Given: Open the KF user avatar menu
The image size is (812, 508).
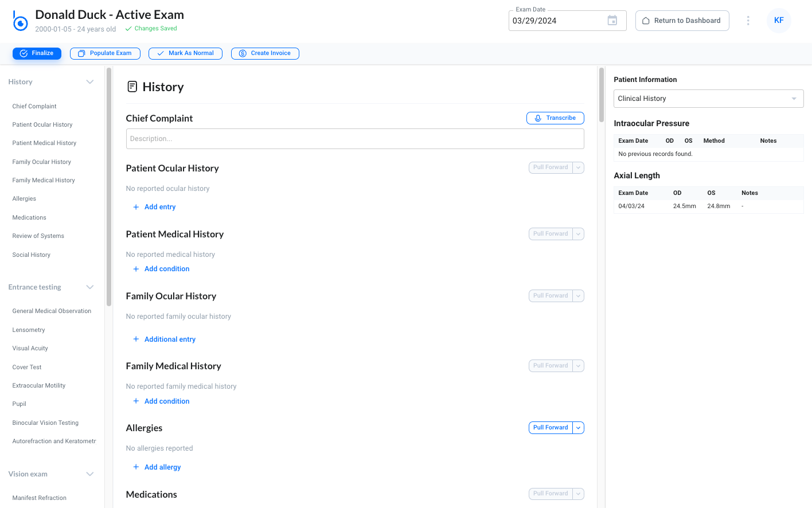Looking at the screenshot, I should (x=779, y=21).
